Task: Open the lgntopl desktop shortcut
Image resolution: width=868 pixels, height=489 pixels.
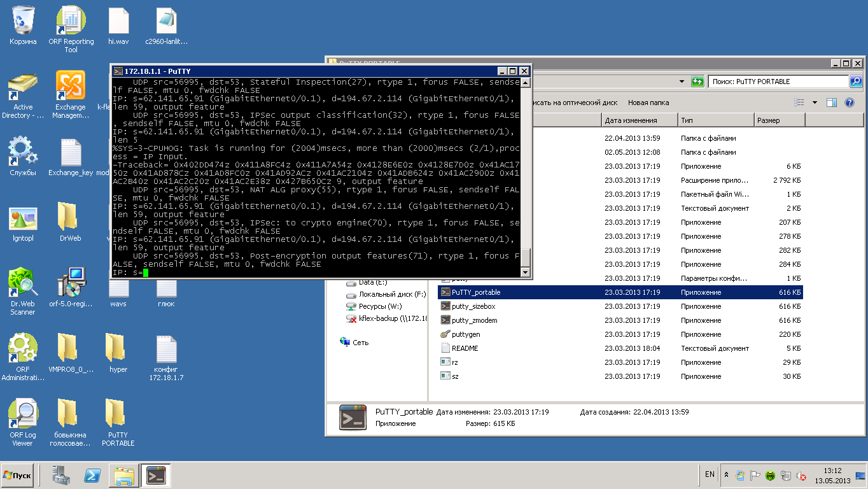Action: (x=23, y=223)
